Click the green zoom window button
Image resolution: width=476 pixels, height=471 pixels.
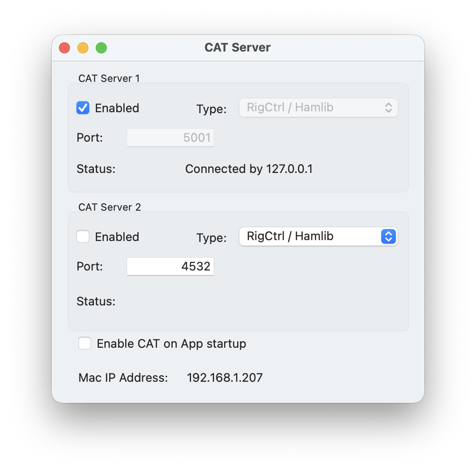point(101,48)
